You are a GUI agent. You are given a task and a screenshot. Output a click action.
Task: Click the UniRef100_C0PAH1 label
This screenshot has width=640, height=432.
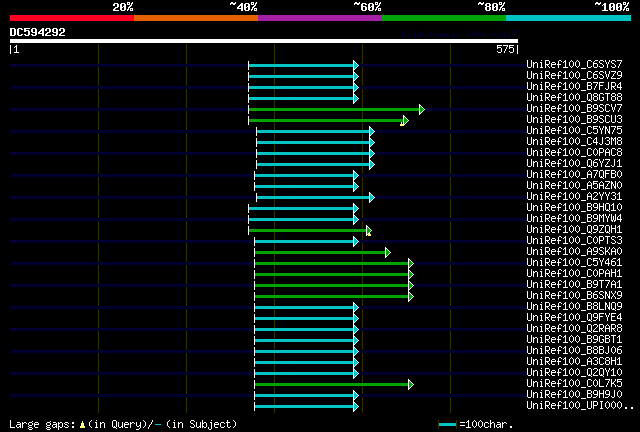pyautogui.click(x=574, y=274)
